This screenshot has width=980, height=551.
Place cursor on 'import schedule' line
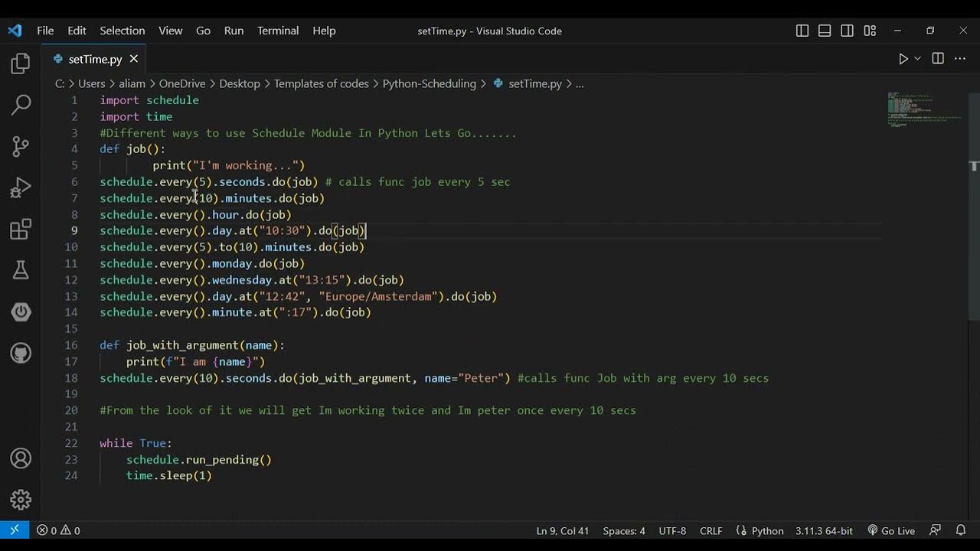(149, 100)
